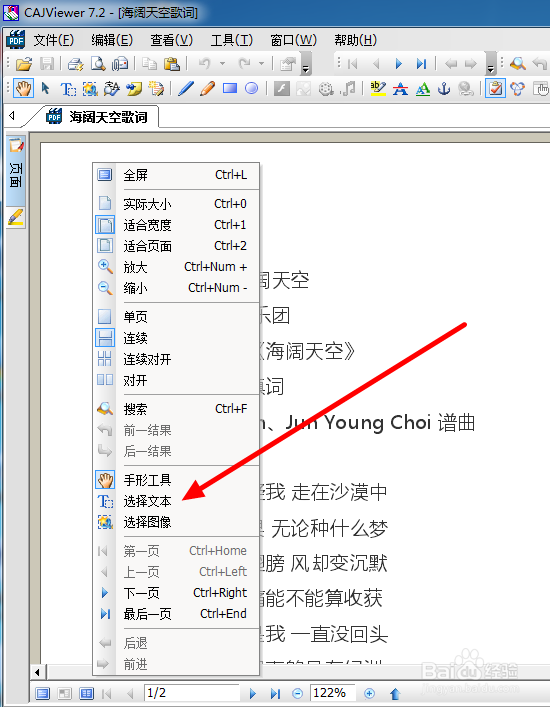Choose 实际大小 from the context menu
550x707 pixels.
[x=176, y=204]
